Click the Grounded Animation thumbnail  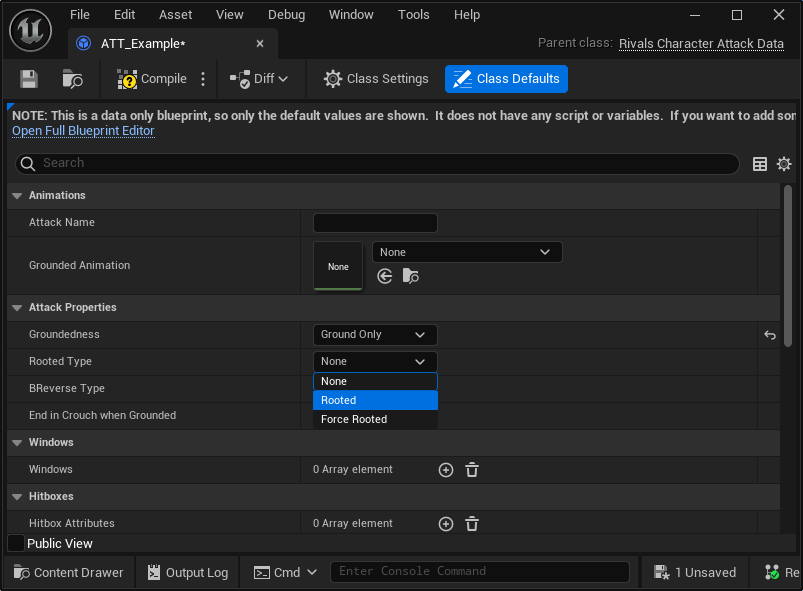tap(338, 266)
